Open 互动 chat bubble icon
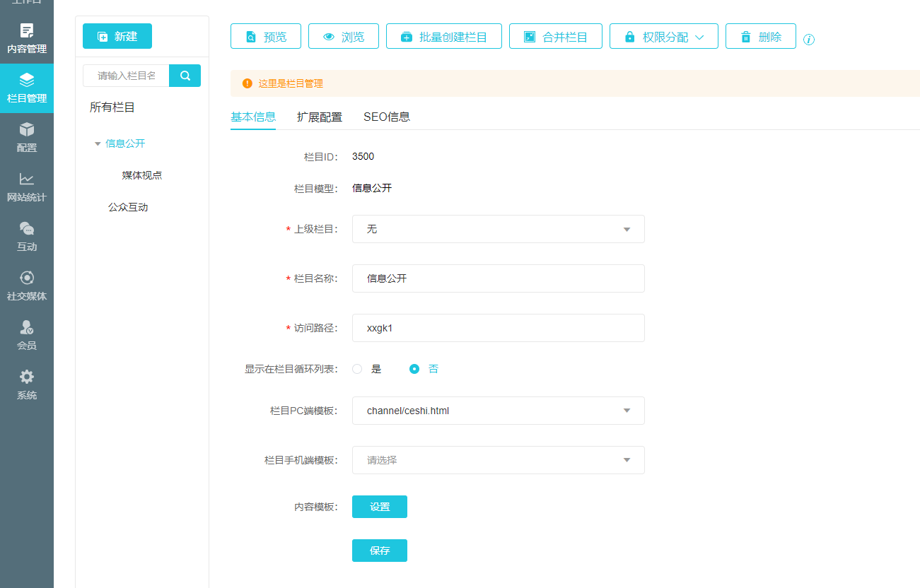The width and height of the screenshot is (920, 588). [x=27, y=229]
